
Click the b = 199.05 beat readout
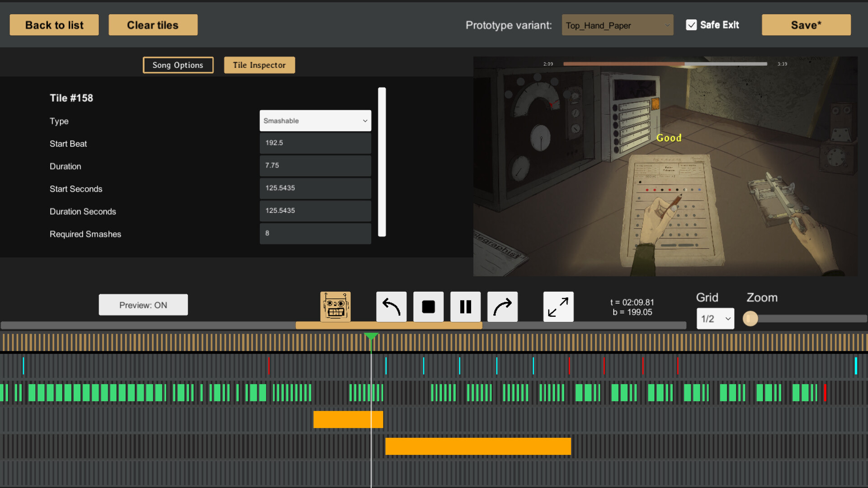[632, 312]
